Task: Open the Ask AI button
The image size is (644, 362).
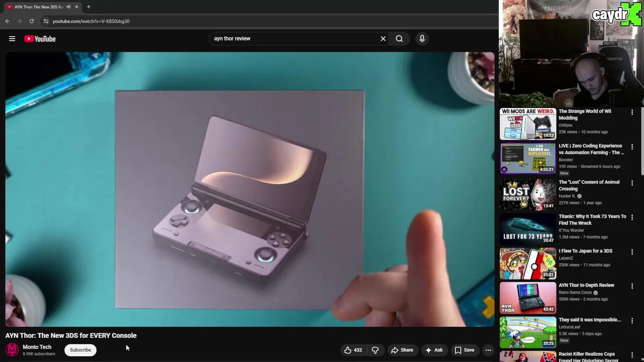Action: click(x=434, y=350)
